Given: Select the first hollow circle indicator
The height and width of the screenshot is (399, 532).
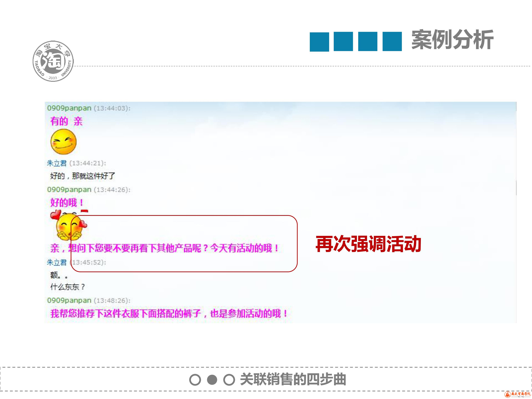Looking at the screenshot, I should tap(195, 380).
